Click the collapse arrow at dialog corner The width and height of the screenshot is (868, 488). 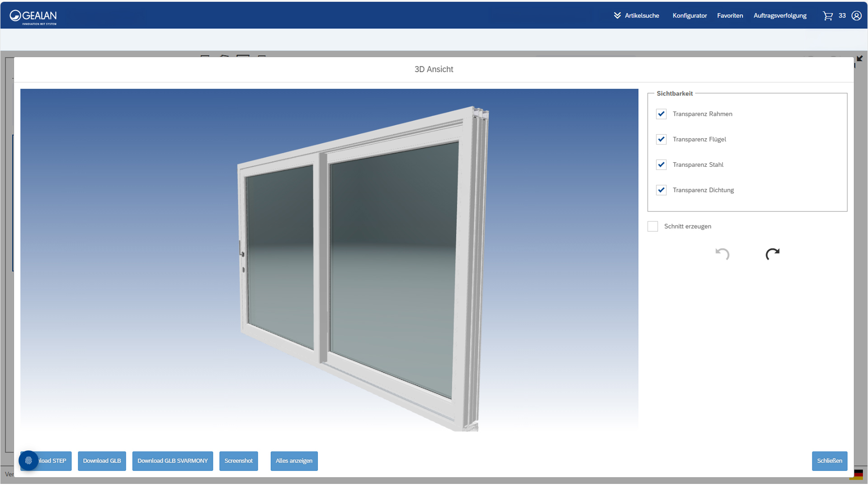pos(859,59)
